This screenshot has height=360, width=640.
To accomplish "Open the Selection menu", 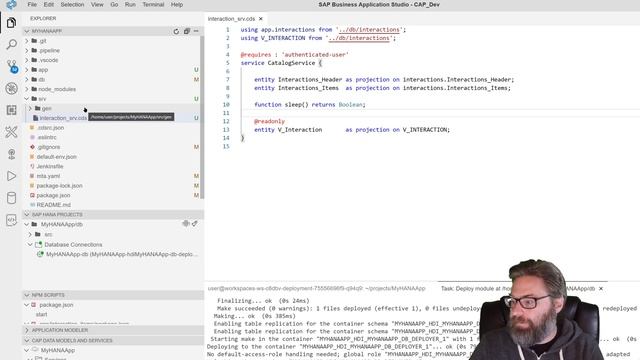I will click(72, 4).
